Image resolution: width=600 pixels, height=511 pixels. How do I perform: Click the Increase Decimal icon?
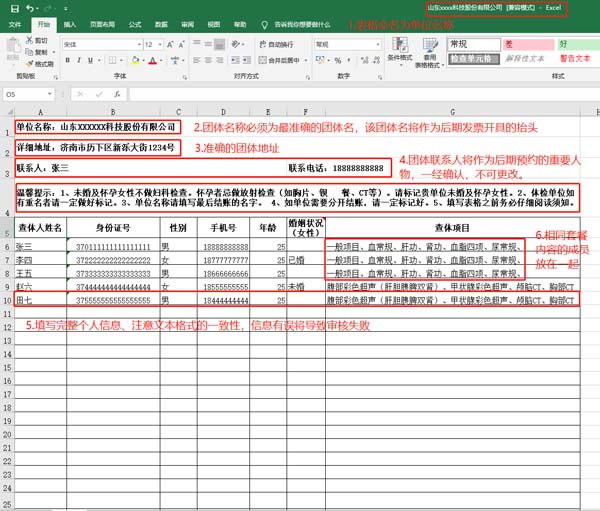click(365, 60)
